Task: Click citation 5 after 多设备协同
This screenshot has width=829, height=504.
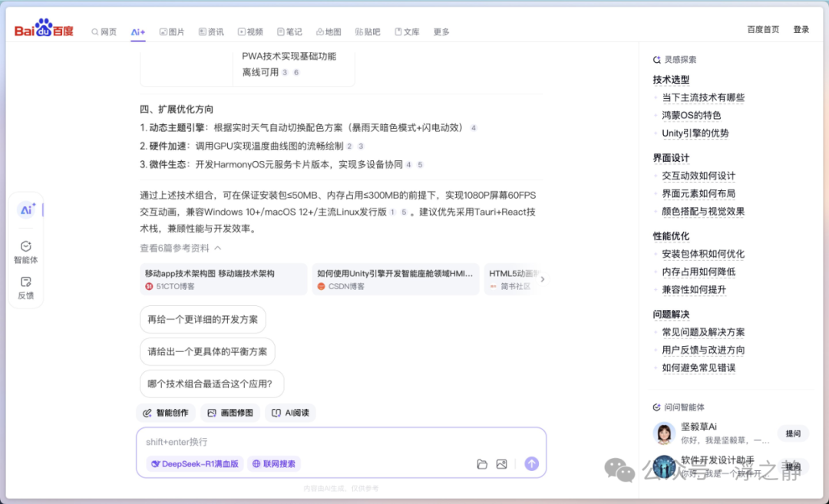Action: 421,165
